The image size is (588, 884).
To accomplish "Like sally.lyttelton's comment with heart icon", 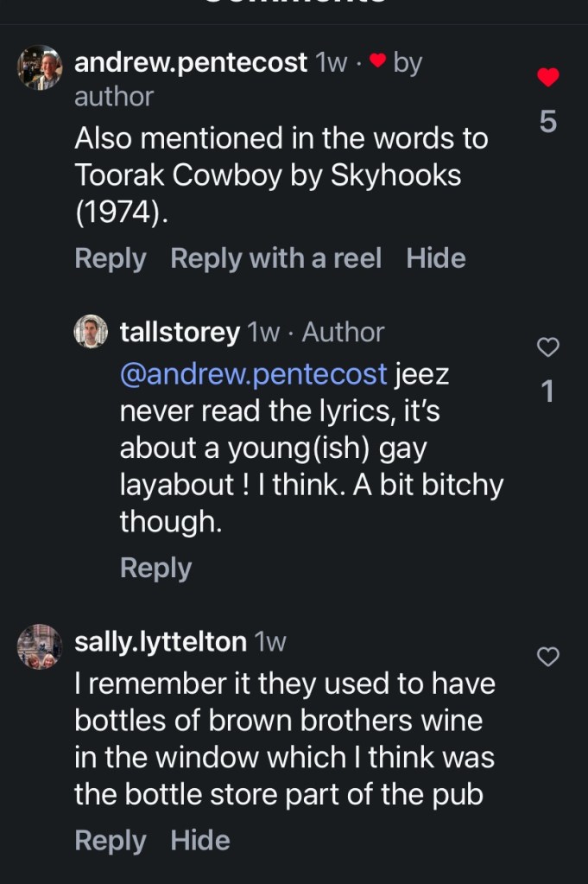I will click(x=548, y=657).
